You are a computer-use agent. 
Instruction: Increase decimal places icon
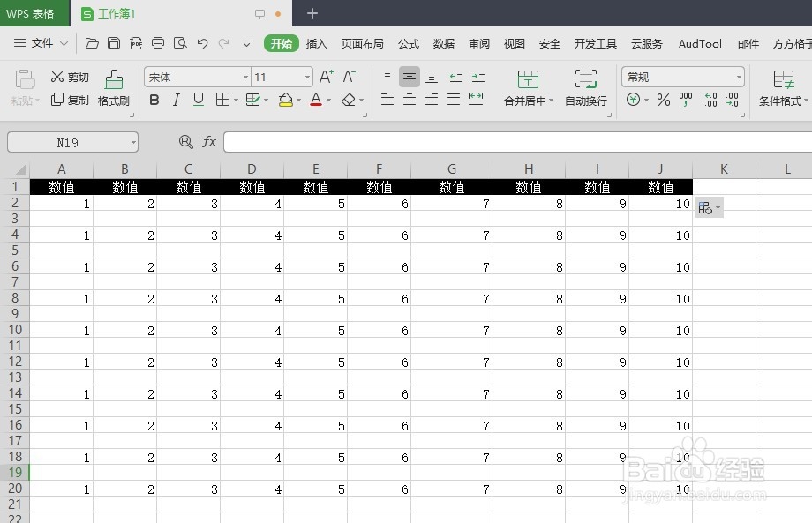710,100
